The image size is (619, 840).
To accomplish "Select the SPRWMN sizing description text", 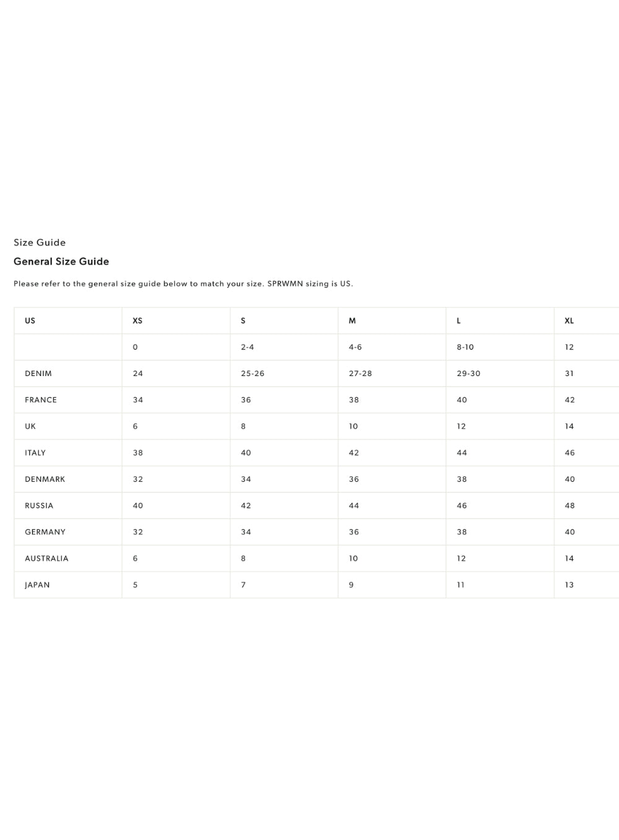I will (183, 284).
